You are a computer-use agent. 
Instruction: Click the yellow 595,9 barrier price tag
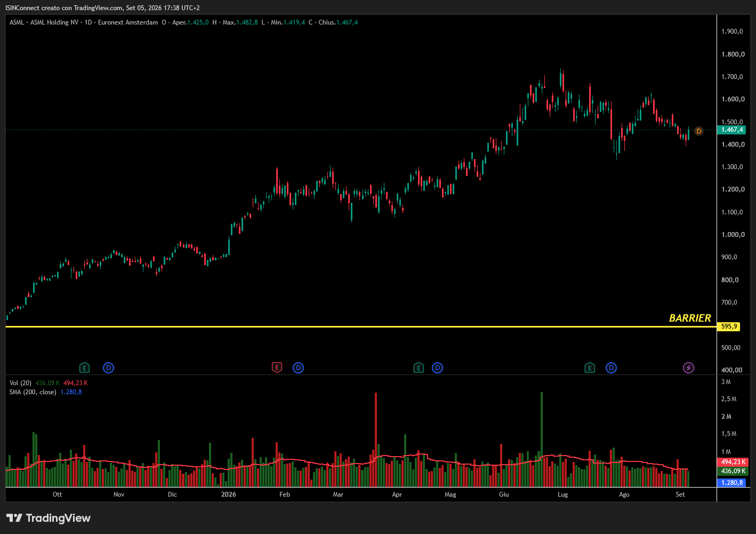729,326
